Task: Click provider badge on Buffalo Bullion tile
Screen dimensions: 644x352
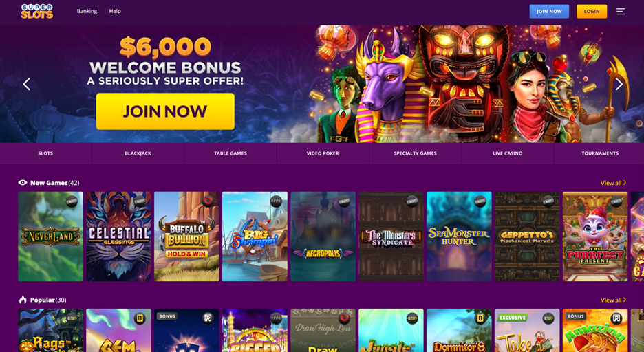Action: 207,201
